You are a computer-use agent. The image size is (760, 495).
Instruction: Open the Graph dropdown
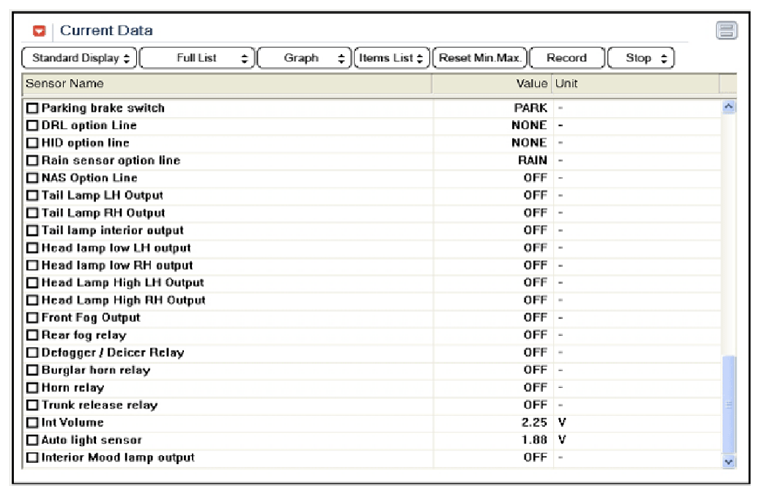[304, 58]
